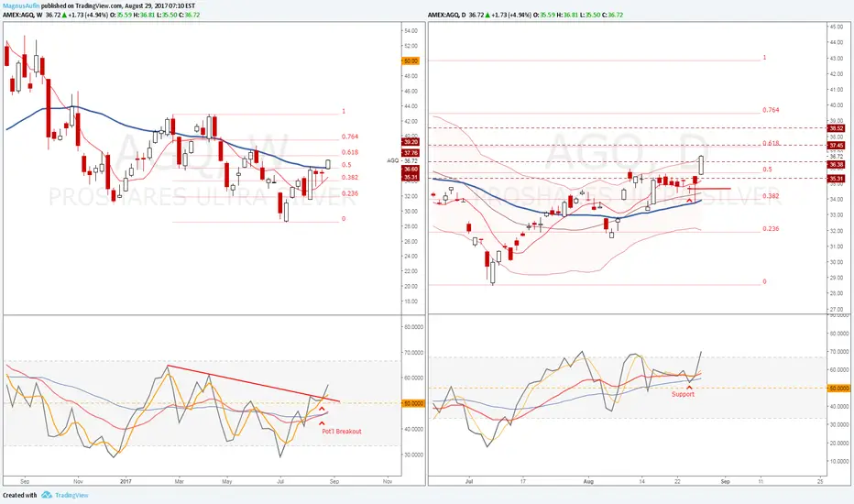This screenshot has width=854, height=504.
Task: Click the Support annotation on the daily RSI panel
Action: pos(683,394)
